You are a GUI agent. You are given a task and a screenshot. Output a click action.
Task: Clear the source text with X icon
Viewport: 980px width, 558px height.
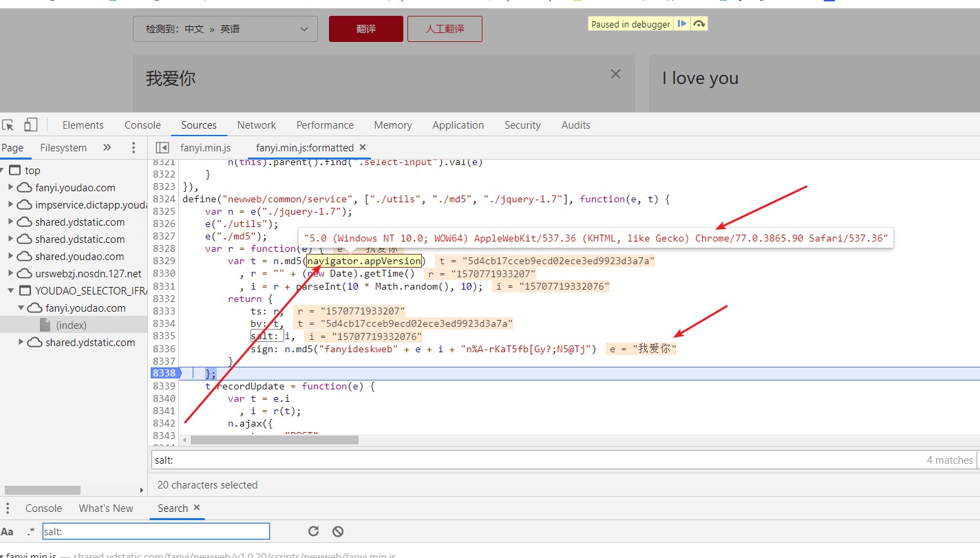(616, 74)
